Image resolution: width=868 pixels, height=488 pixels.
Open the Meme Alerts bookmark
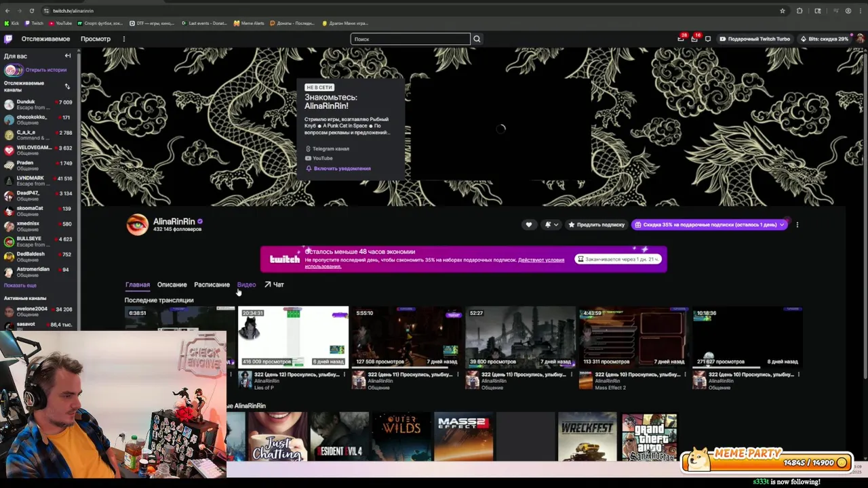pos(249,23)
